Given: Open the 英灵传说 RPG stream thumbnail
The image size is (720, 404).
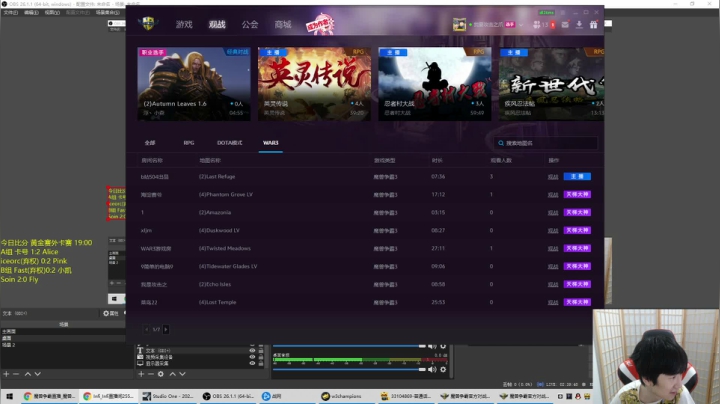Looking at the screenshot, I should click(x=315, y=84).
